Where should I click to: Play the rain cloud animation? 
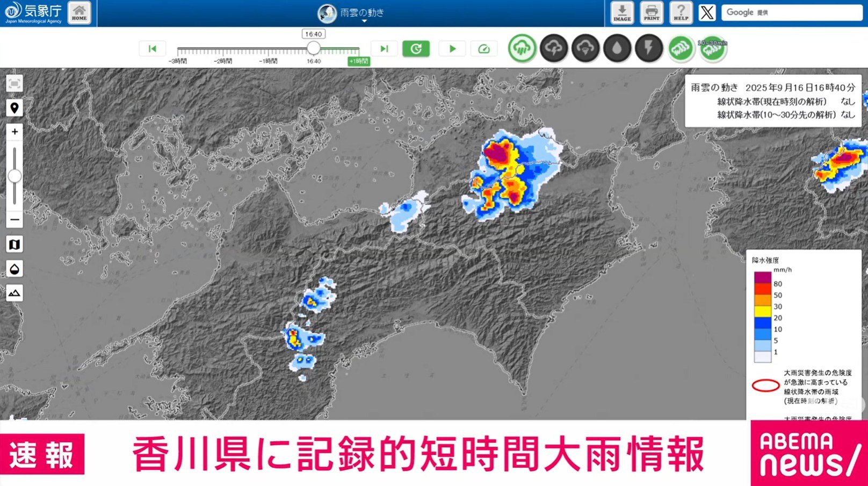(x=452, y=49)
